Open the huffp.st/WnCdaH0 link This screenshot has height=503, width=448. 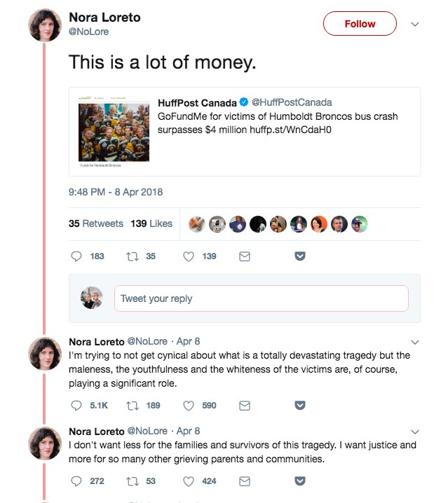point(290,130)
